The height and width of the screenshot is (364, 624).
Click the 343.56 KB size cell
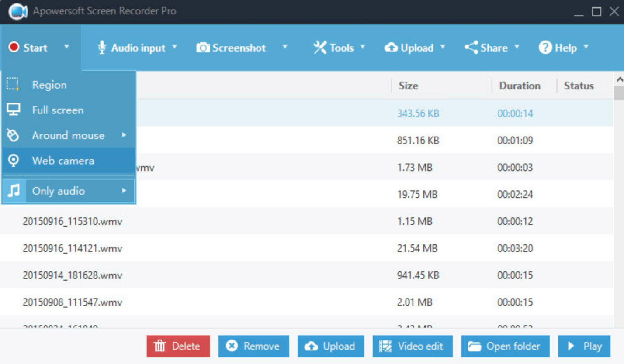[418, 113]
